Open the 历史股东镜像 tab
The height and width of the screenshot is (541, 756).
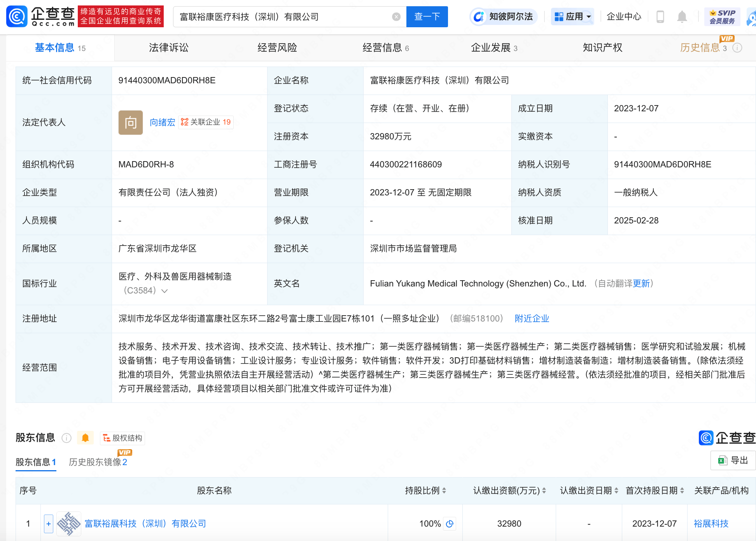pyautogui.click(x=98, y=462)
